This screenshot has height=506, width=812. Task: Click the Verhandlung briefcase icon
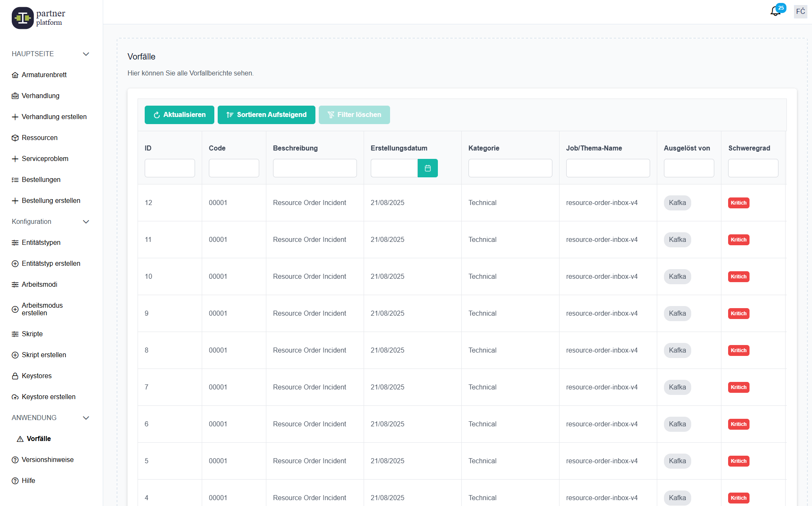pos(15,96)
